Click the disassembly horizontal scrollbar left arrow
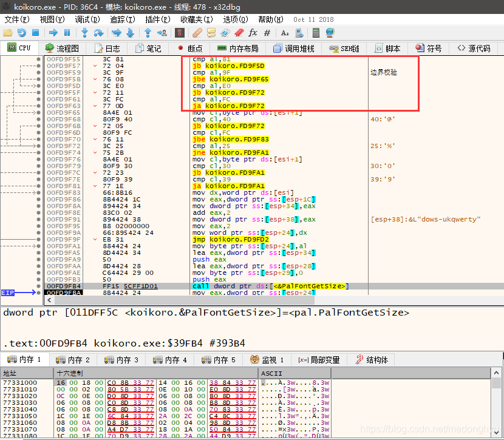The image size is (504, 440). [49, 300]
